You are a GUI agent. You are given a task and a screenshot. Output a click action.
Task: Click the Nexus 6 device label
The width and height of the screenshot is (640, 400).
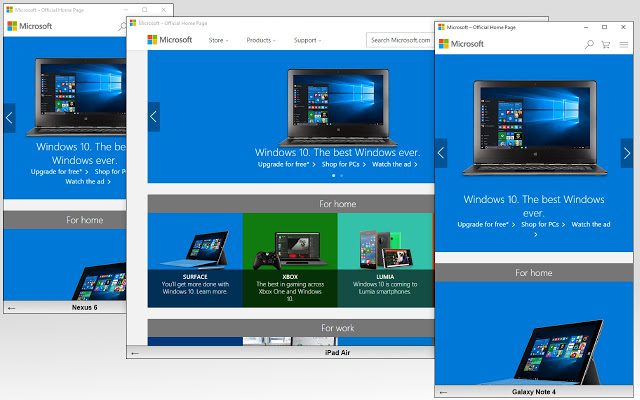pos(84,308)
